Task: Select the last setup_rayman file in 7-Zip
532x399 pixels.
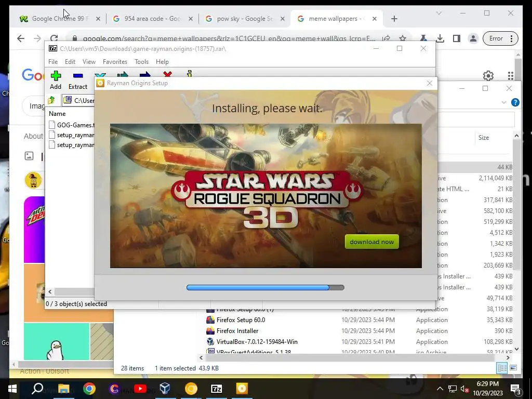Action: [x=72, y=145]
